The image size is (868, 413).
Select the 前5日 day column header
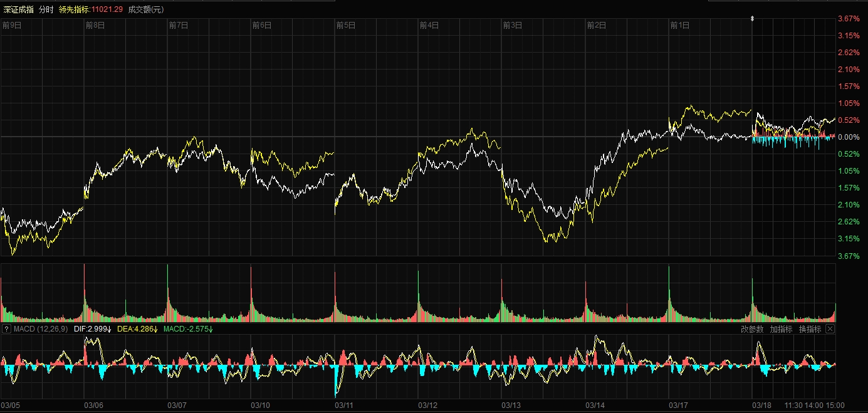346,26
